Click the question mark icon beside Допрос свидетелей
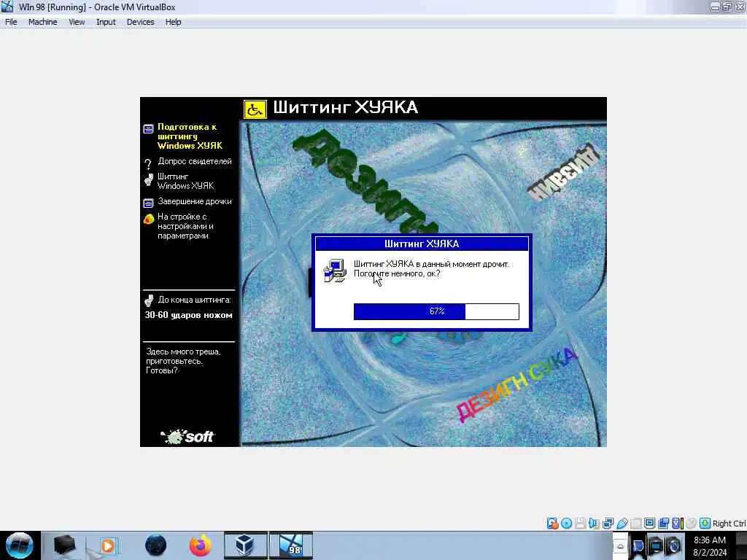747x560 pixels. (148, 164)
